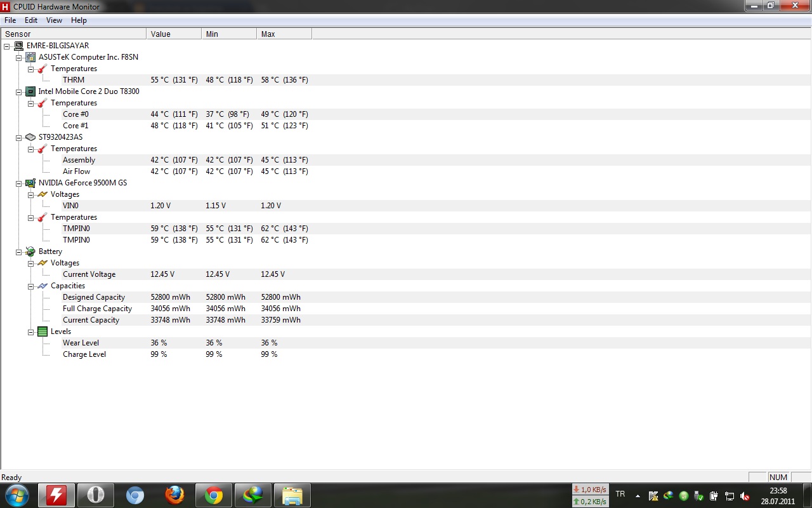Collapse Temperatures under the Intel CPU node
Screen dimensions: 812x508
(31, 103)
